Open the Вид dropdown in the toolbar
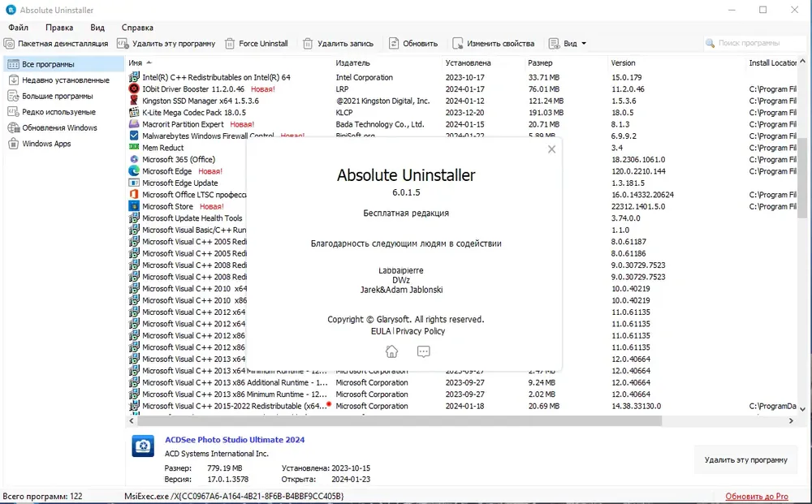Image resolution: width=812 pixels, height=504 pixels. pos(568,44)
